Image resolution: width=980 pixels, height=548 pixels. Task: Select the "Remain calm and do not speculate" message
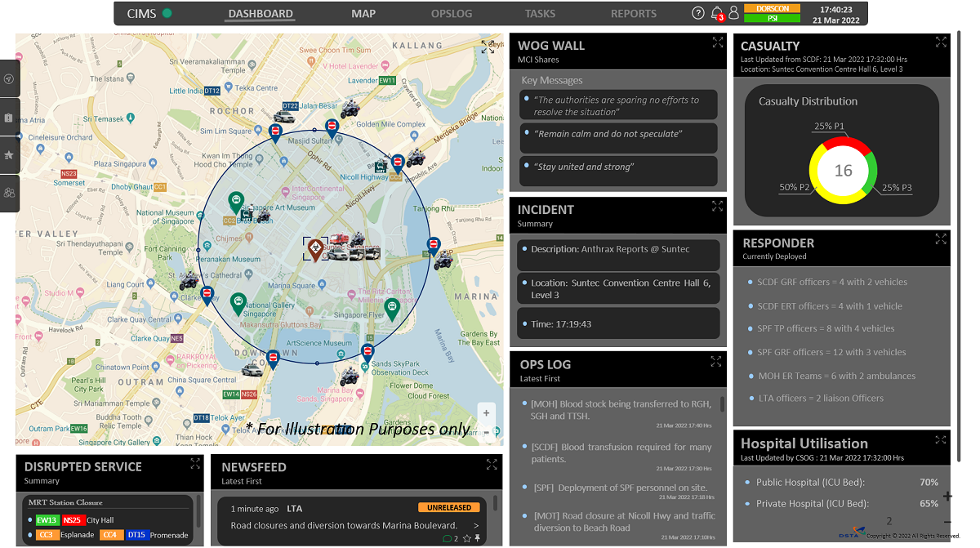(x=619, y=137)
